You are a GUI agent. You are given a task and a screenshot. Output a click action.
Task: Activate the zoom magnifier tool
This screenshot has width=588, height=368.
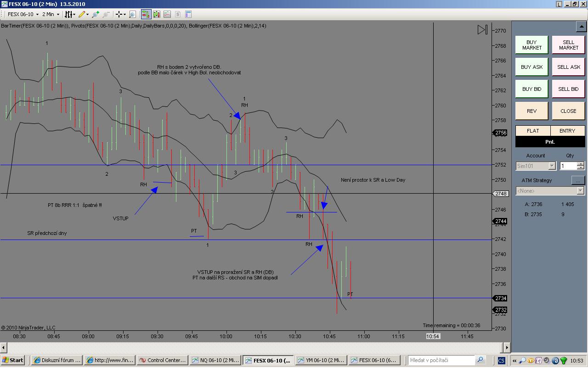click(x=132, y=15)
